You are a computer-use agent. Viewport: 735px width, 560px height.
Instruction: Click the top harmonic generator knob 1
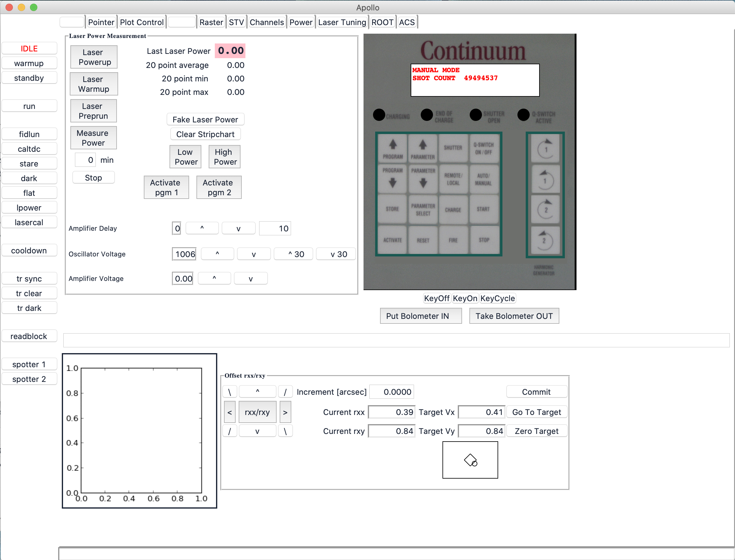tap(545, 149)
